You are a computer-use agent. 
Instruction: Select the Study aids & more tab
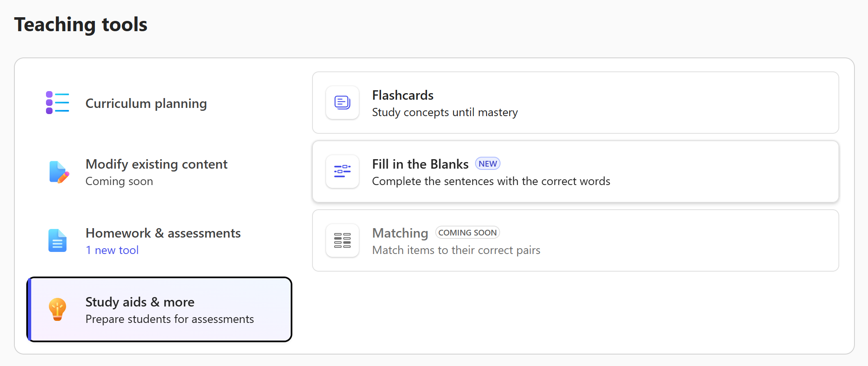[159, 309]
